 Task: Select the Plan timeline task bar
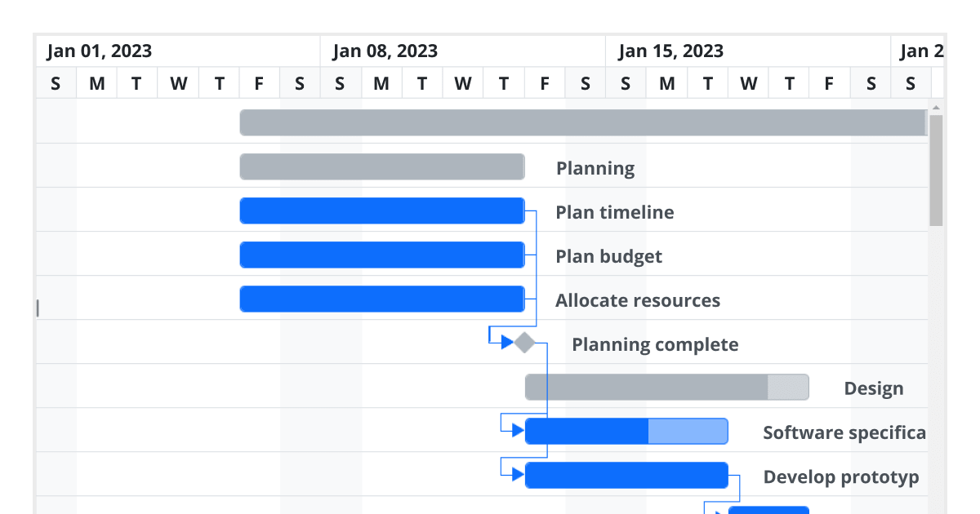point(381,210)
